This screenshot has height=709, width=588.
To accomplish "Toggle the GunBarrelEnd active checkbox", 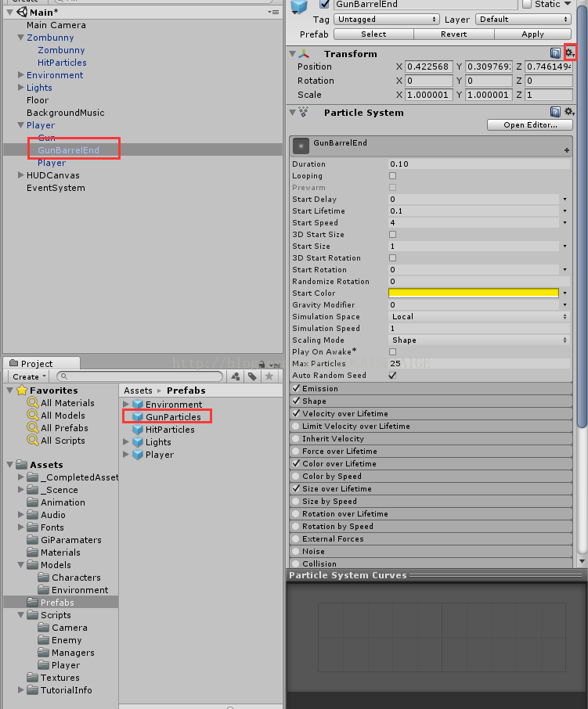I will tap(324, 4).
